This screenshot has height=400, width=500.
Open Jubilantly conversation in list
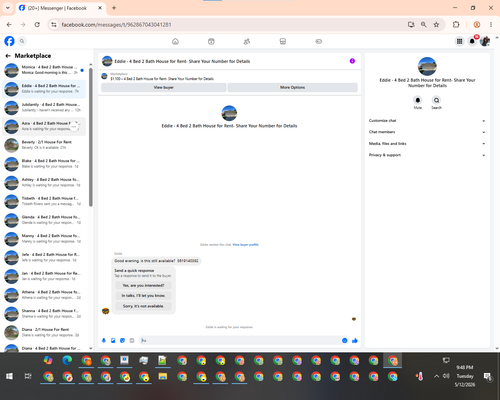click(x=44, y=107)
